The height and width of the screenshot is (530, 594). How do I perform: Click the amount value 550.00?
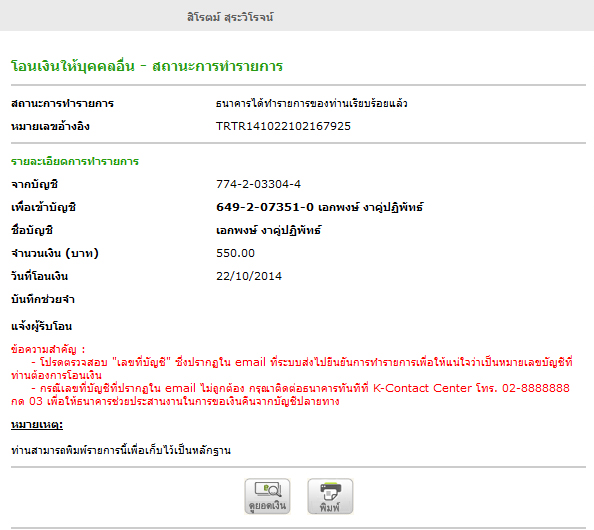[235, 253]
